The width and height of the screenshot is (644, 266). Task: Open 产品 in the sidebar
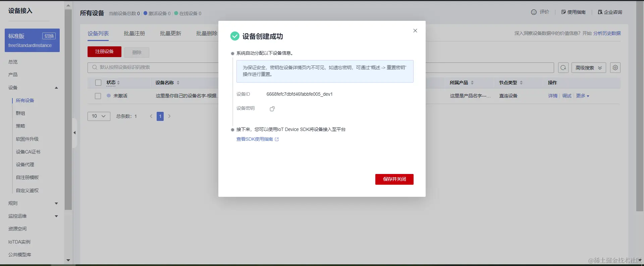click(13, 75)
